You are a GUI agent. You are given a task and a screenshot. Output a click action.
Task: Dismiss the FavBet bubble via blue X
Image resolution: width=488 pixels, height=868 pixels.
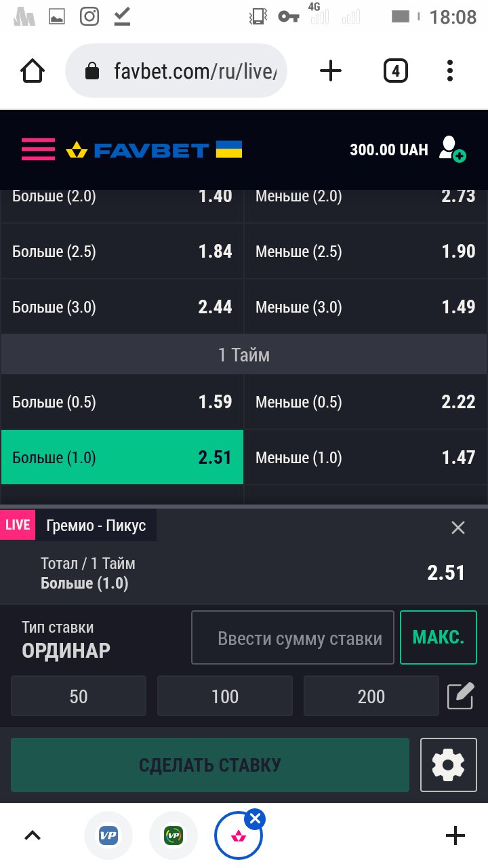254,818
